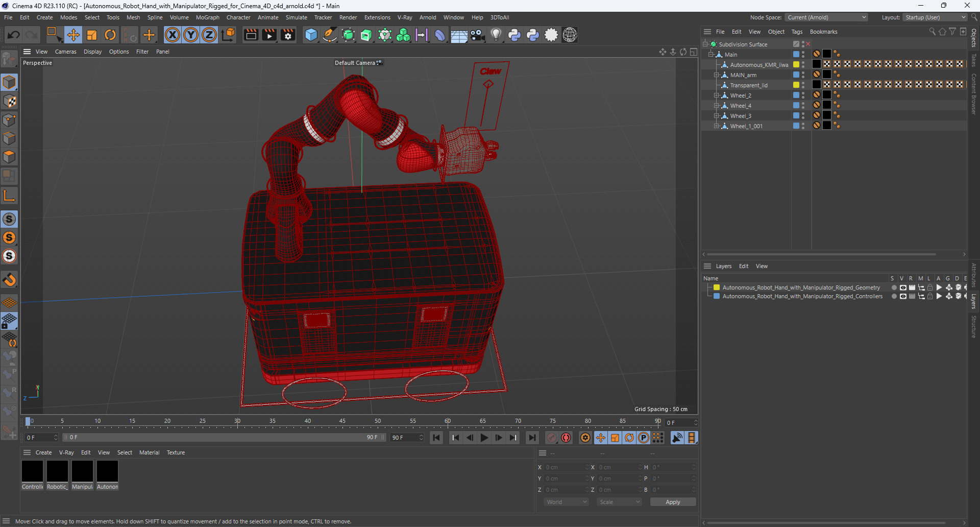This screenshot has width=980, height=527.
Task: Open the World coordinate system dropdown
Action: point(566,502)
